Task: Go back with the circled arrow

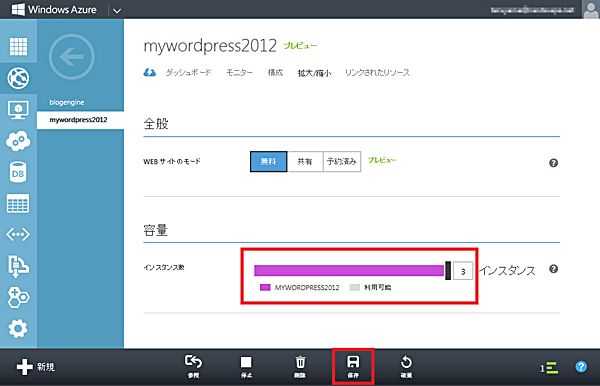Action: click(x=72, y=57)
